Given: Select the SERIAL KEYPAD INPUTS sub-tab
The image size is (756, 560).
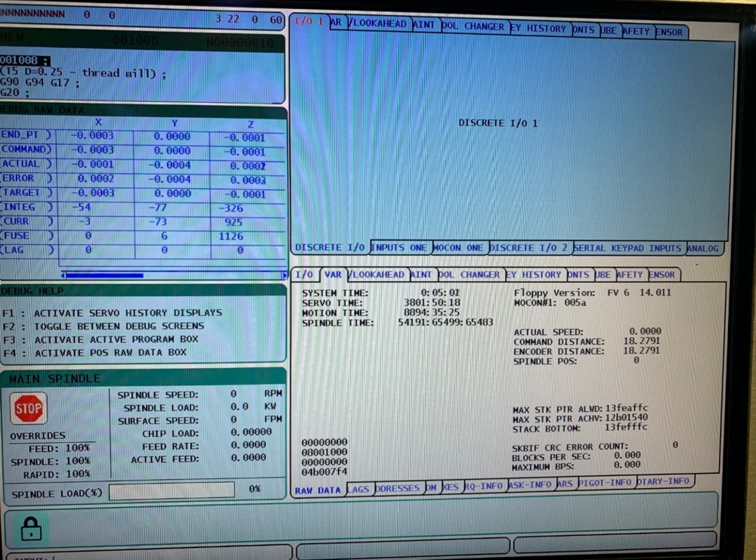Looking at the screenshot, I should (628, 248).
